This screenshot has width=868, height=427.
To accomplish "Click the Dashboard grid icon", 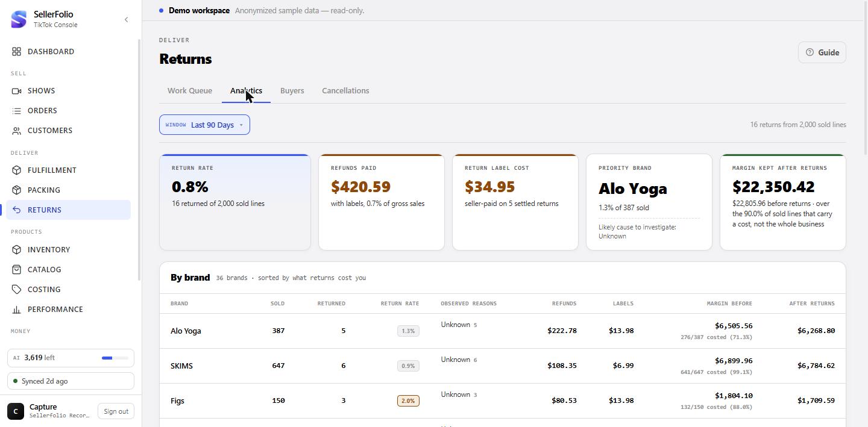I will pyautogui.click(x=17, y=52).
